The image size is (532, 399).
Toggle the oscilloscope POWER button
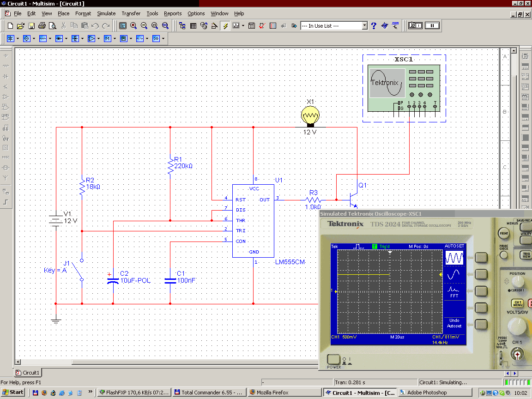click(333, 359)
